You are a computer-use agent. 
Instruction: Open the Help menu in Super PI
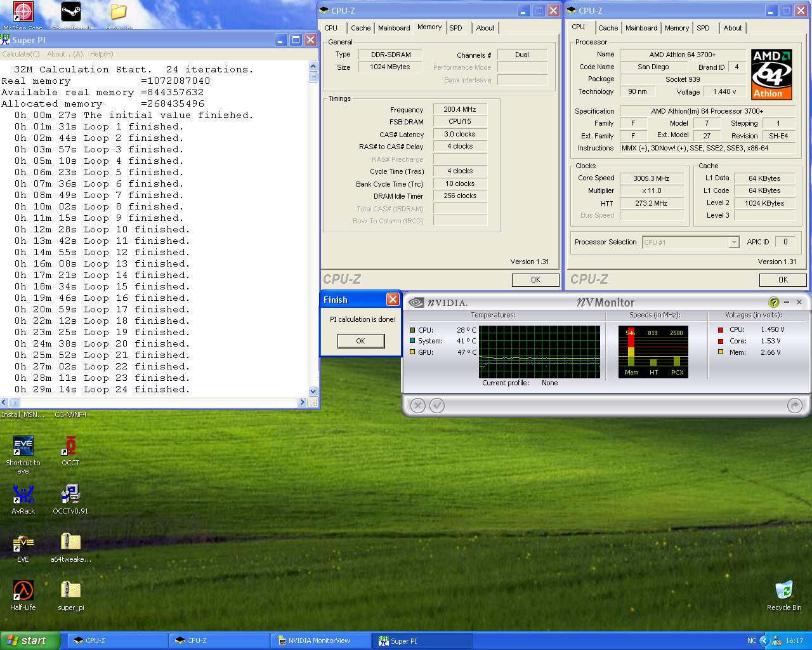(101, 54)
